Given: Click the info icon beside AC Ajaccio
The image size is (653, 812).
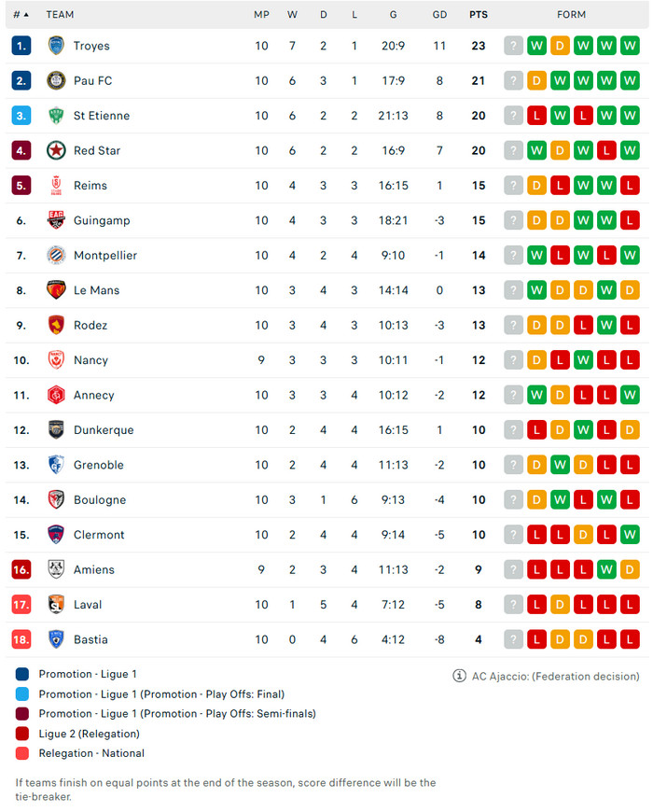Looking at the screenshot, I should click(459, 676).
